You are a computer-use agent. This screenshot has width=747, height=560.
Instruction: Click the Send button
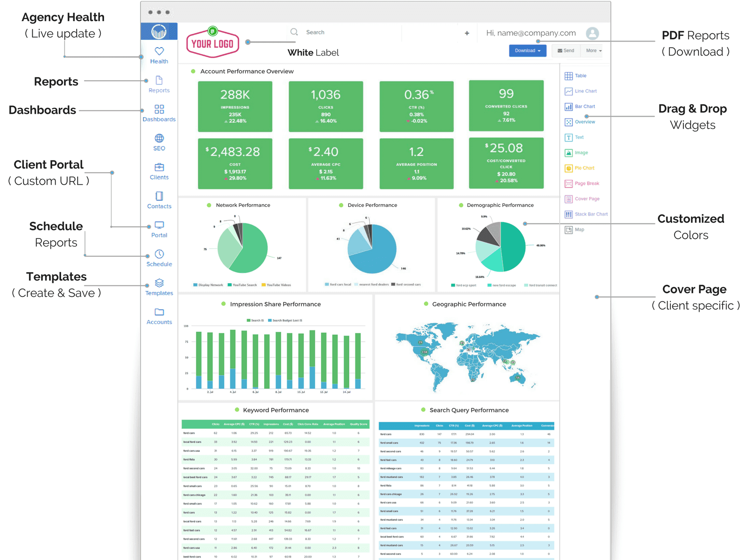click(566, 51)
